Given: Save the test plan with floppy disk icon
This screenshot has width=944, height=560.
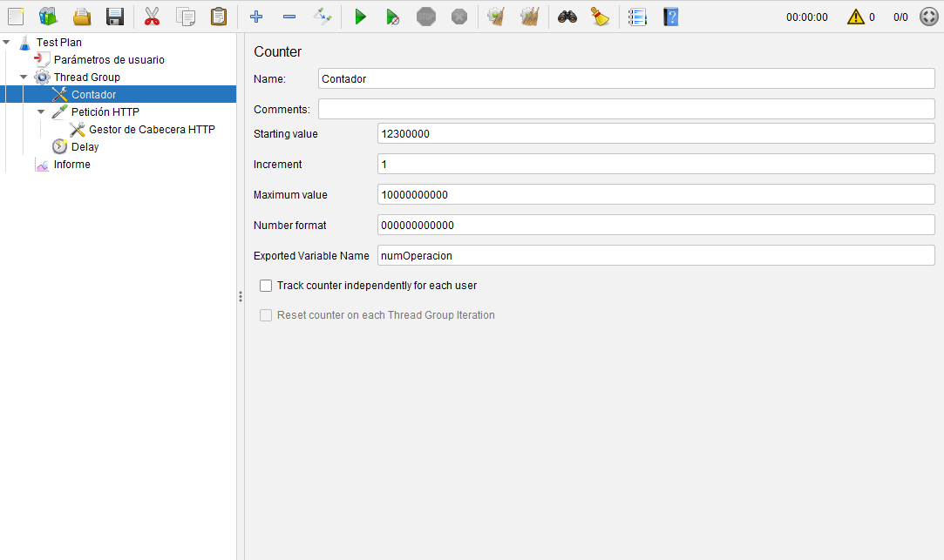Looking at the screenshot, I should pos(114,17).
